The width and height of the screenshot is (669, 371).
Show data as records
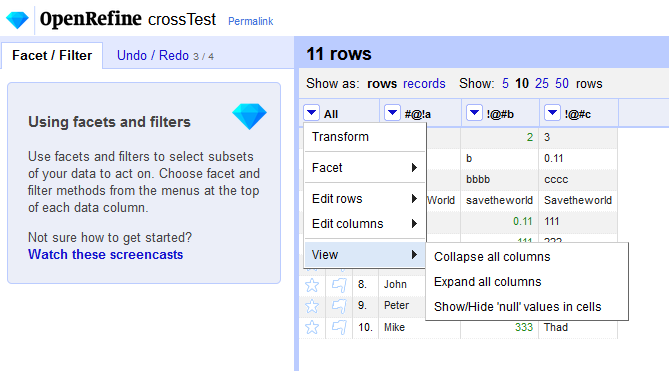click(x=424, y=84)
